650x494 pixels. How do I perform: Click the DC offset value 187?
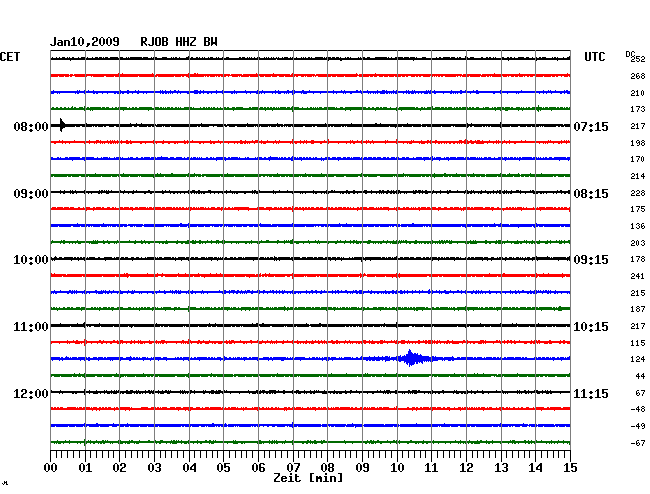[638, 309]
